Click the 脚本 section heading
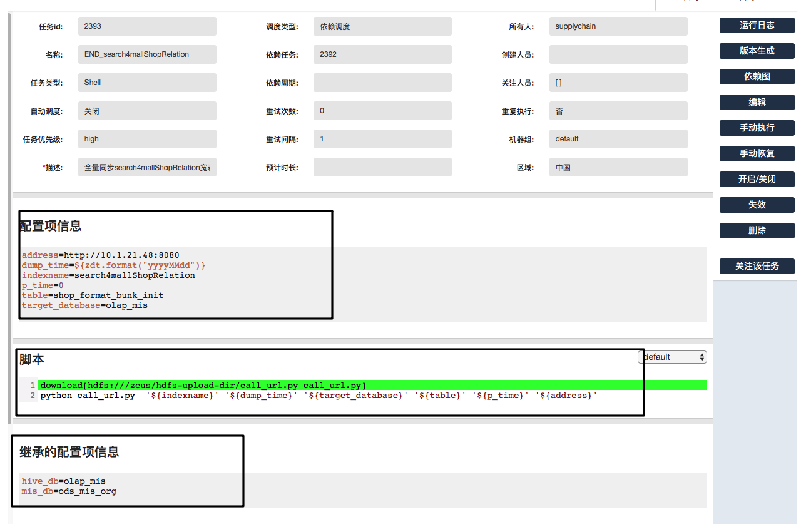801x532 pixels. pos(32,359)
